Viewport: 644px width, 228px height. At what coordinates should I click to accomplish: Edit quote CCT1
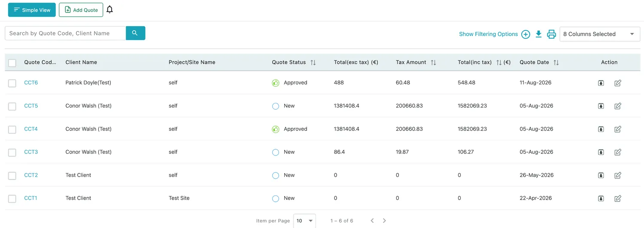[x=618, y=198]
